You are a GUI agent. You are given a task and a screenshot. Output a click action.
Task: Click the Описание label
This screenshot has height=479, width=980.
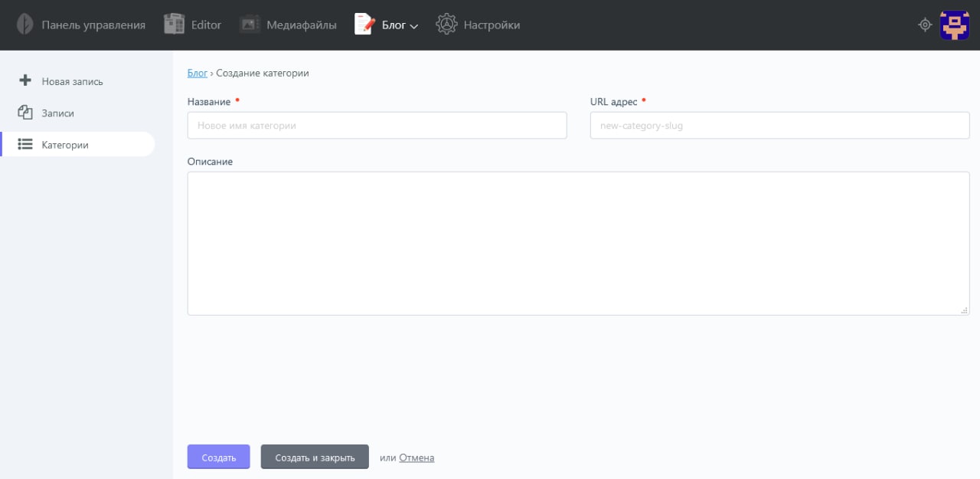click(x=210, y=162)
